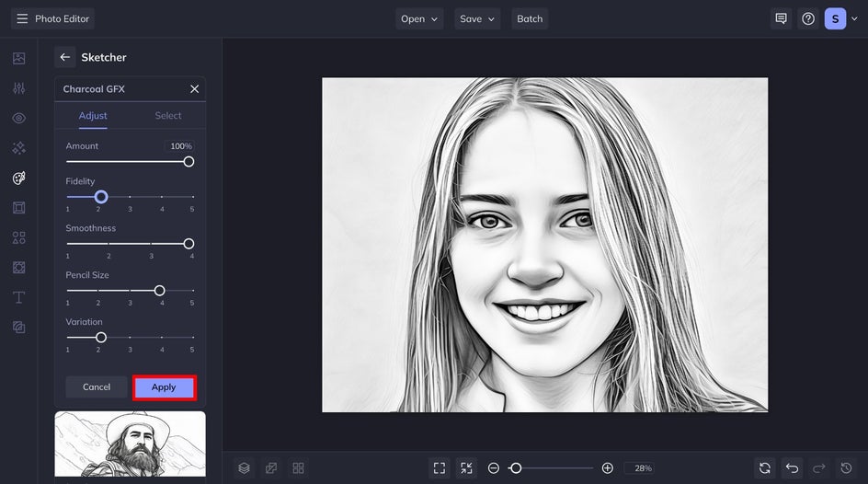Screen dimensions: 868x484
Task: Open the comments feedback icon
Action: pos(781,18)
